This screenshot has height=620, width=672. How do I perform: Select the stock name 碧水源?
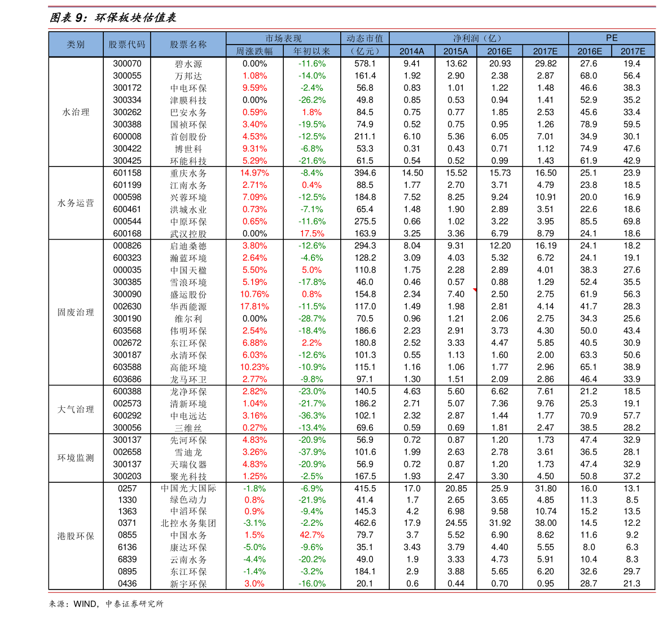(188, 64)
